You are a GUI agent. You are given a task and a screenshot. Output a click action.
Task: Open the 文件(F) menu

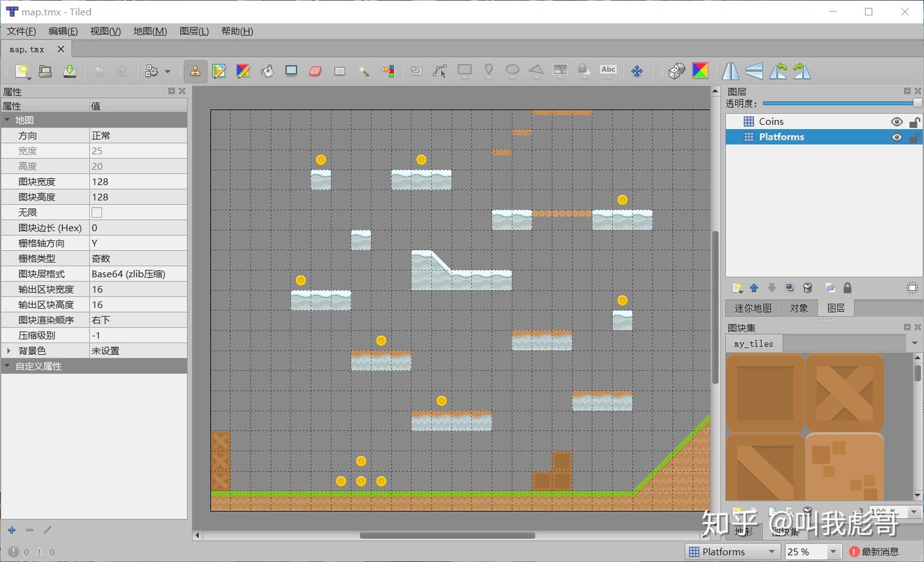[x=21, y=31]
